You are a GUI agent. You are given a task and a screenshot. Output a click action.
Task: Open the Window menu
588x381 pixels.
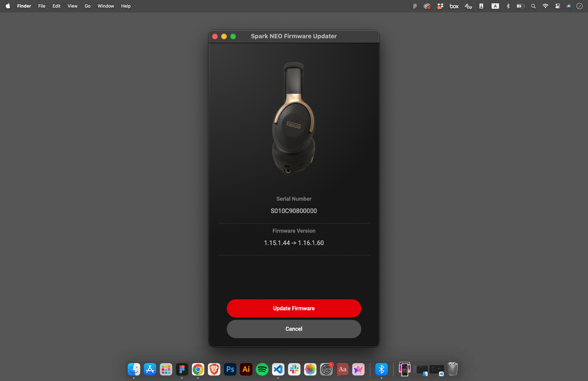pos(106,6)
